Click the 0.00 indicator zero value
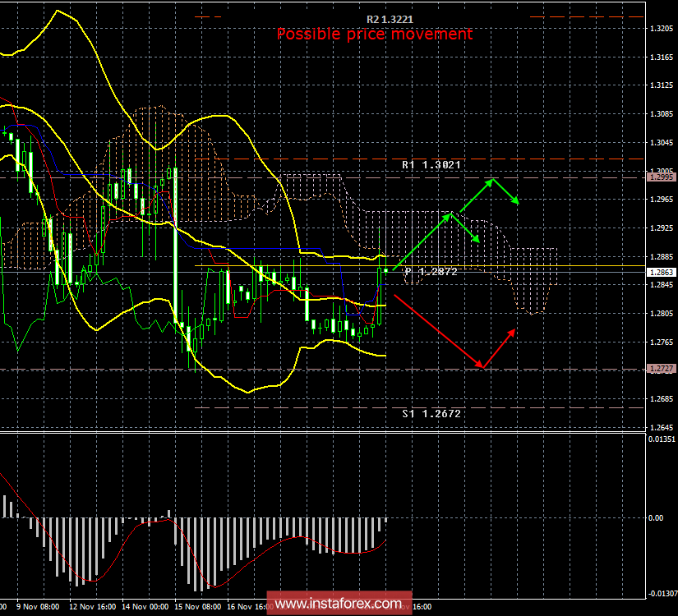The image size is (678, 616). 656,518
